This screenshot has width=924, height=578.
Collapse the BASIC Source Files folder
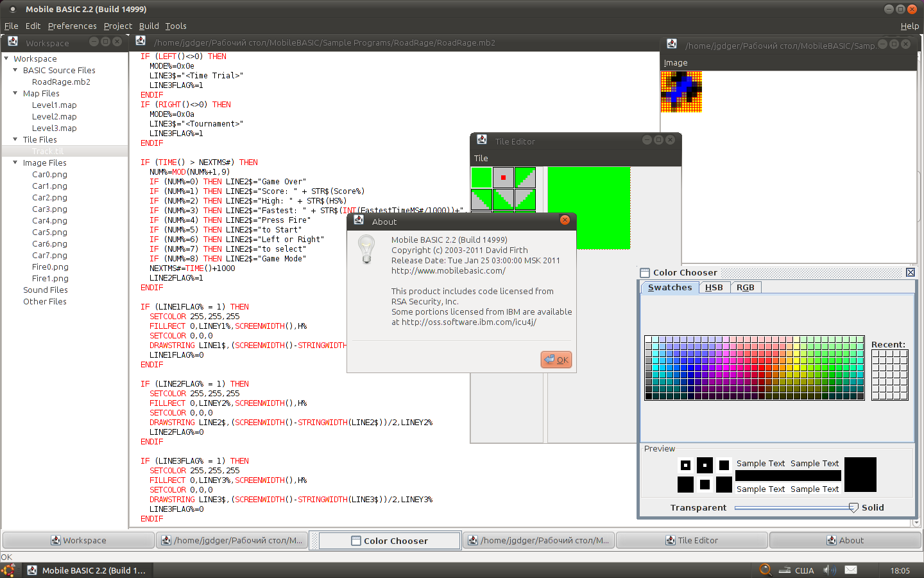click(x=15, y=70)
